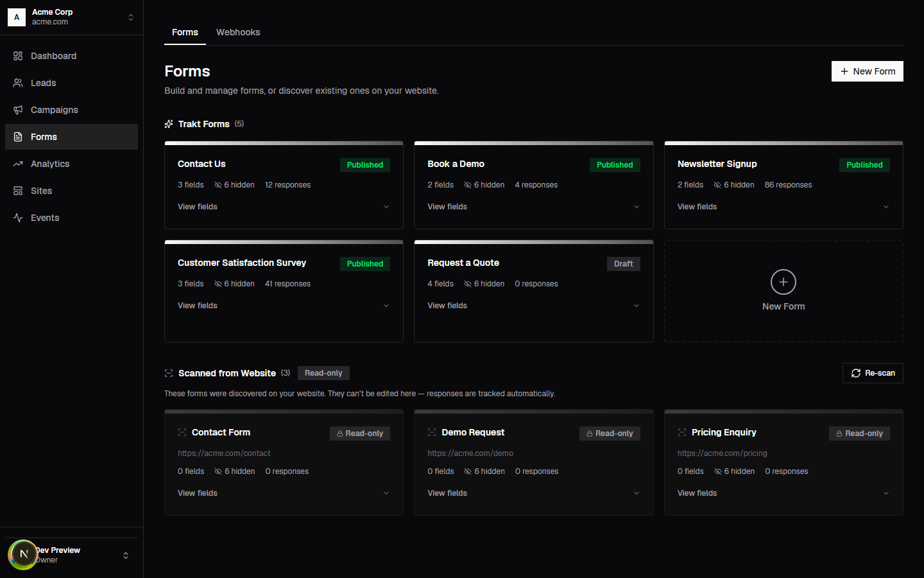924x578 pixels.
Task: Switch to the Webhooks tab
Action: pyautogui.click(x=238, y=32)
